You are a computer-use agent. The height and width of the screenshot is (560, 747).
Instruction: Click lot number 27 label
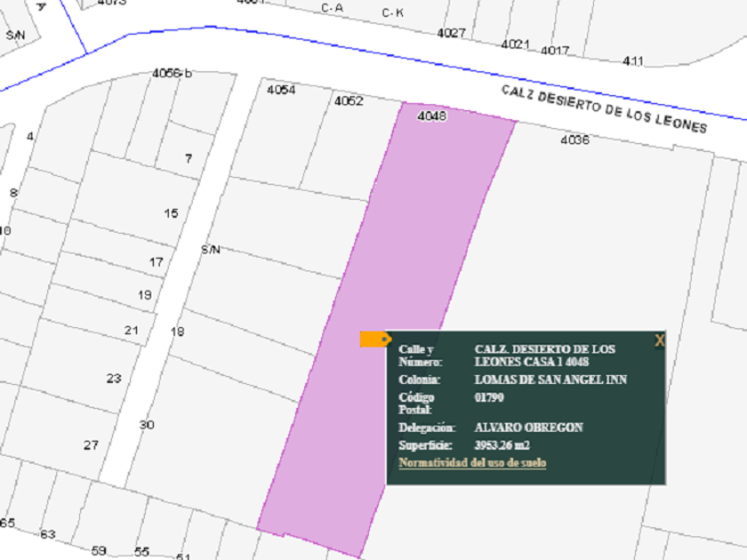tap(91, 445)
